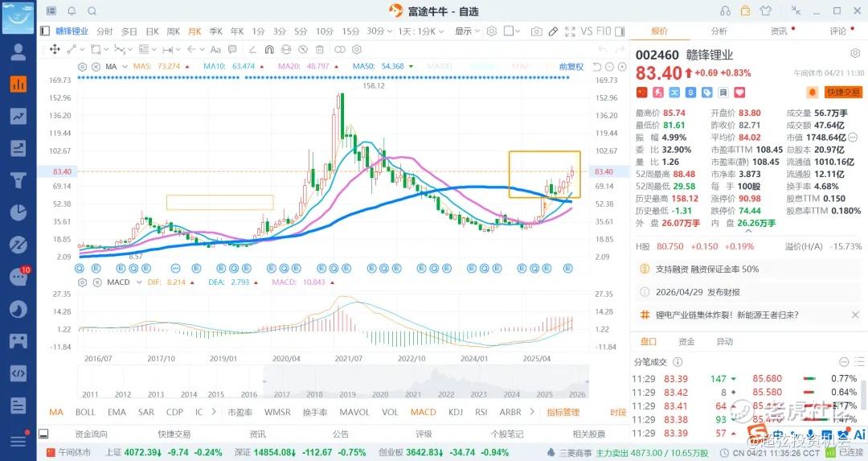Open quote panel settings gear

tap(854, 54)
